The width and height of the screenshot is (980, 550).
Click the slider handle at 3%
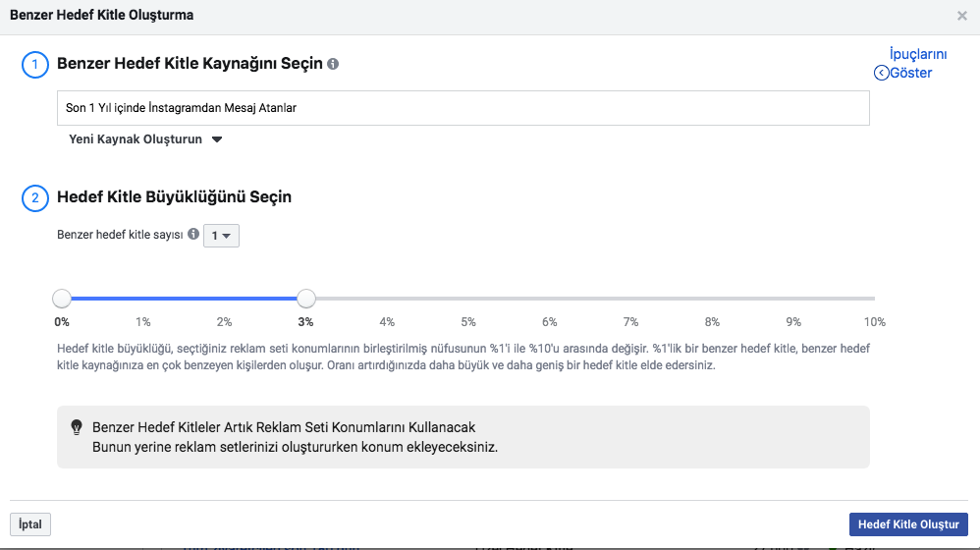pyautogui.click(x=305, y=299)
